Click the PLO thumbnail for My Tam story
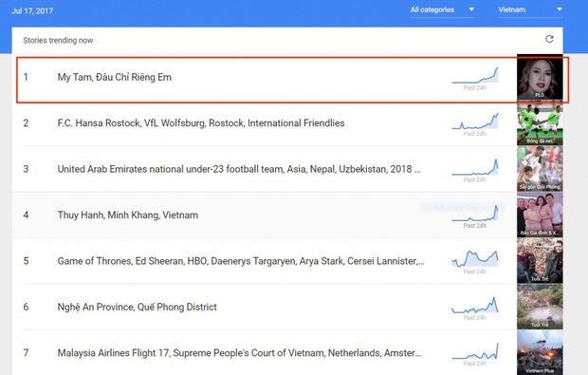The width and height of the screenshot is (588, 375). [x=540, y=77]
